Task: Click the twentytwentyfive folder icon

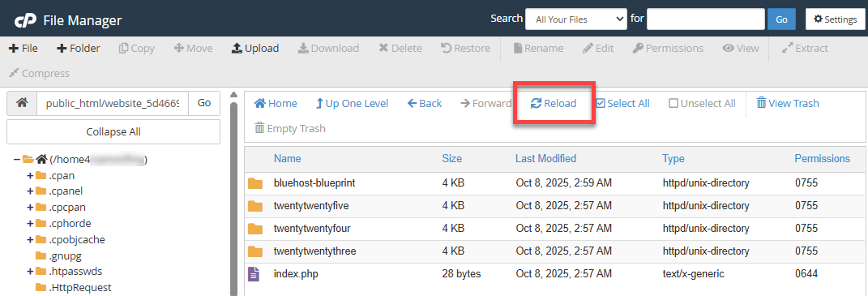Action: click(255, 206)
